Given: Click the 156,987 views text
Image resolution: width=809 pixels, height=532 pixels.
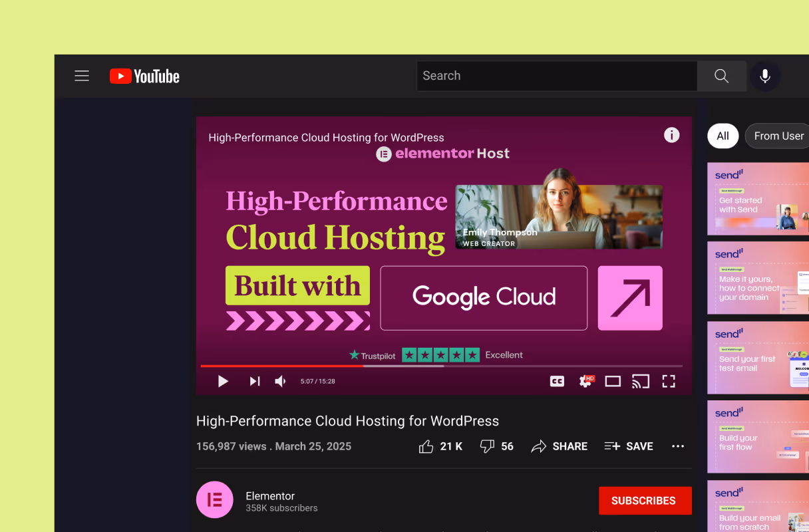Looking at the screenshot, I should 232,446.
